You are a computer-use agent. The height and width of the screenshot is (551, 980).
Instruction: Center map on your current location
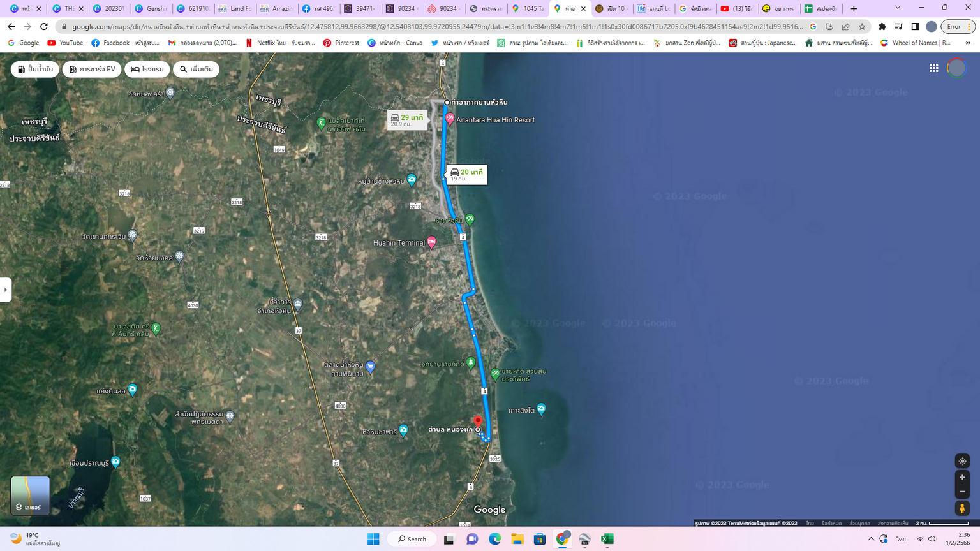tap(962, 461)
